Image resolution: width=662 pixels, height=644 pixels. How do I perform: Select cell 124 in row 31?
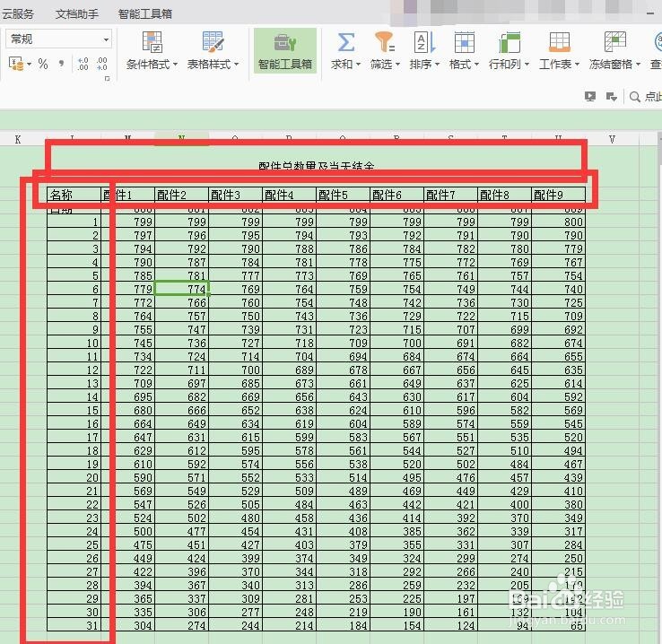(x=450, y=625)
